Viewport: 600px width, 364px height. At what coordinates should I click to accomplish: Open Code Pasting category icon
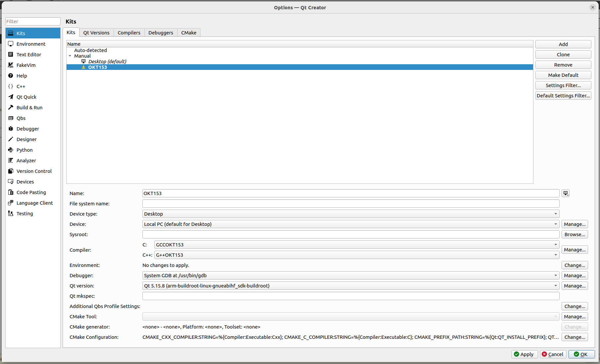pos(11,192)
